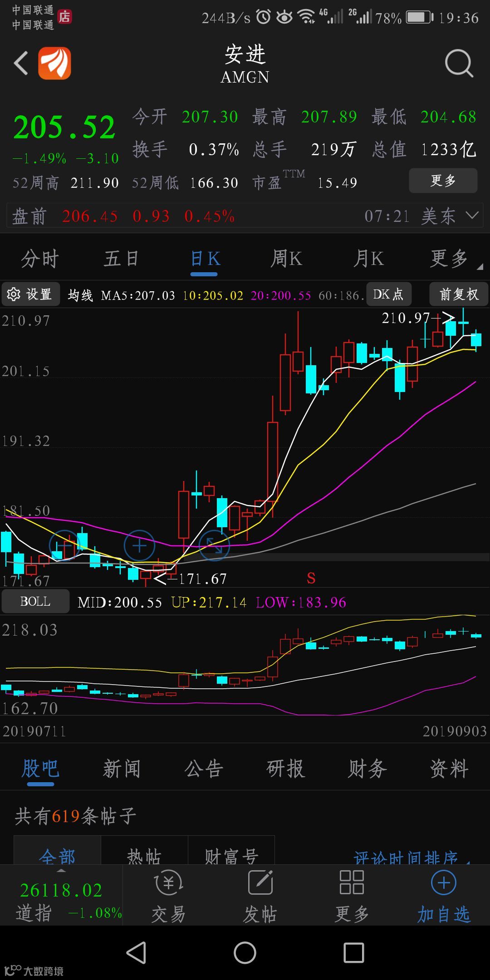Viewport: 490px width, 980px height.
Task: Tap the 交易 trade icon
Action: pos(168,883)
